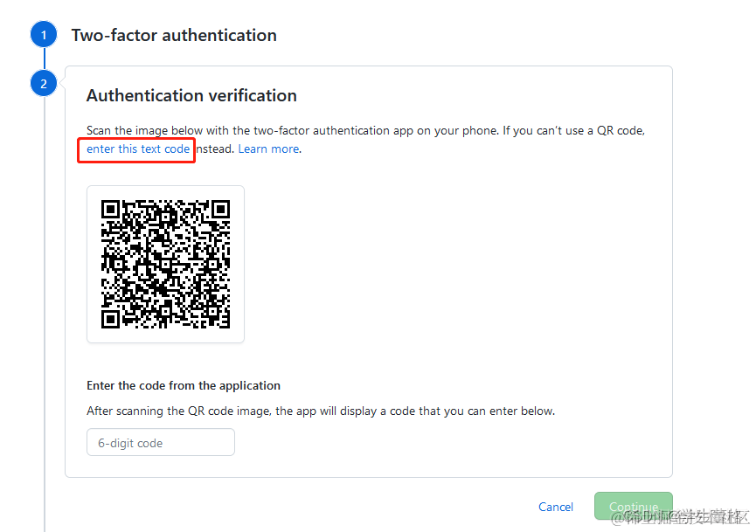Click the 'Scan the image below' instruction text

click(365, 130)
